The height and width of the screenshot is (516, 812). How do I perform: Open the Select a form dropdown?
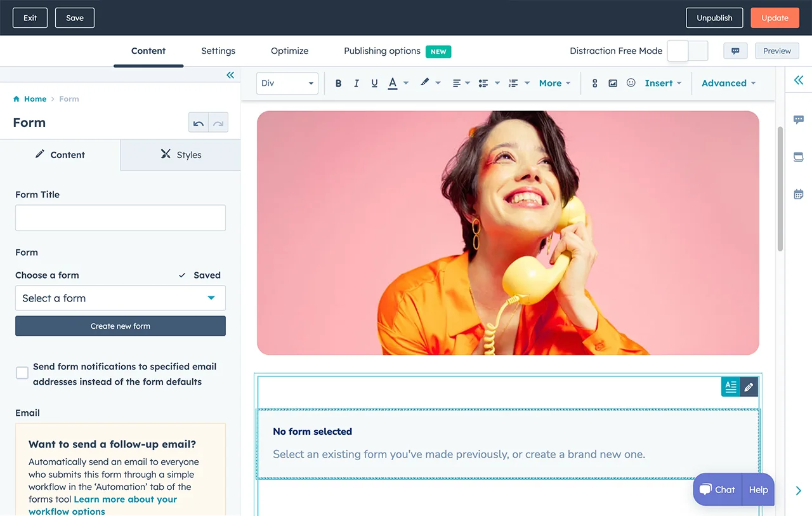pos(120,298)
